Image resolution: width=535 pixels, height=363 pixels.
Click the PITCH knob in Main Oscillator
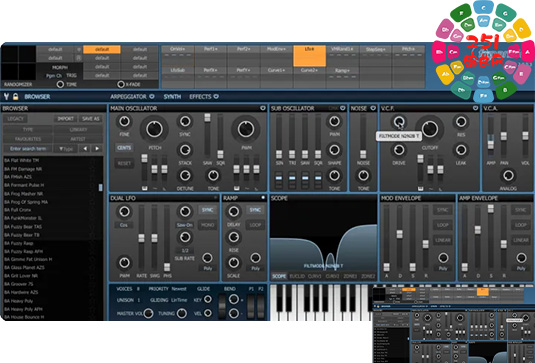155,129
